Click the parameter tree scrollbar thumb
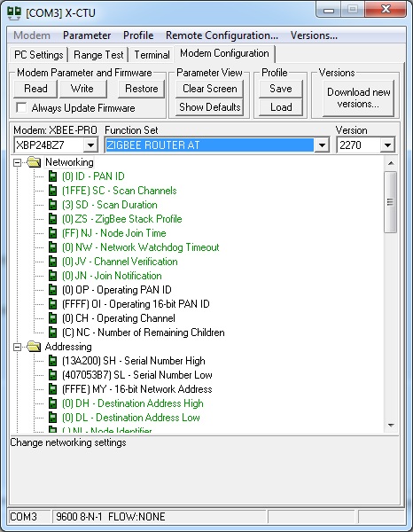This screenshot has height=532, width=413. pyautogui.click(x=390, y=202)
